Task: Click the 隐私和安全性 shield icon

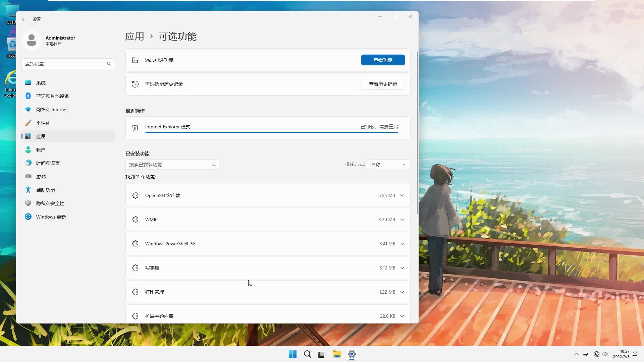Action: [x=28, y=203]
